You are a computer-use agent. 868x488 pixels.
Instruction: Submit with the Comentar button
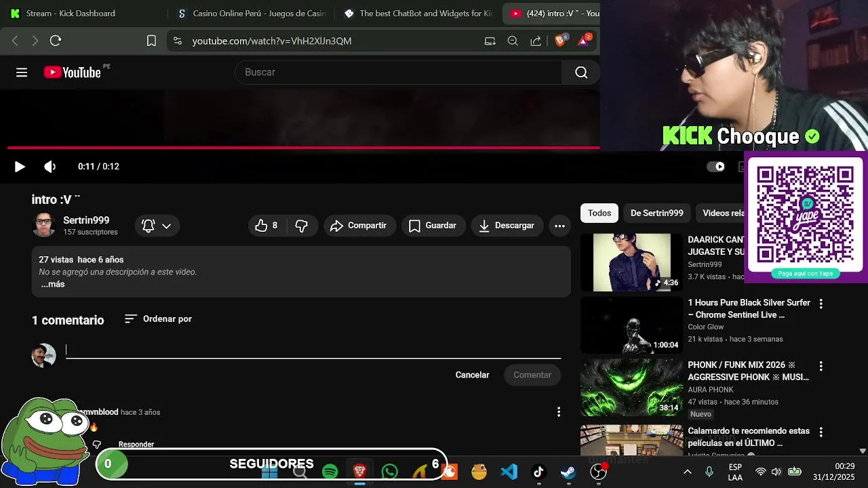[532, 375]
